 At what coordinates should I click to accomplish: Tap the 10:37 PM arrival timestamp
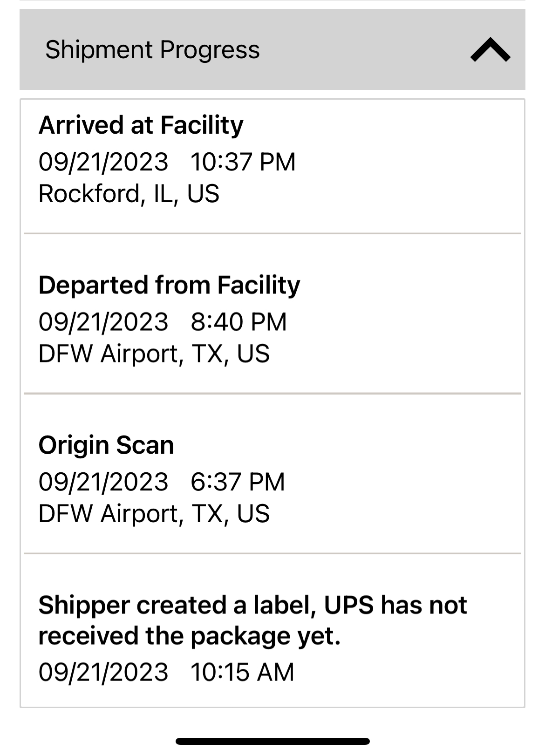click(x=243, y=162)
